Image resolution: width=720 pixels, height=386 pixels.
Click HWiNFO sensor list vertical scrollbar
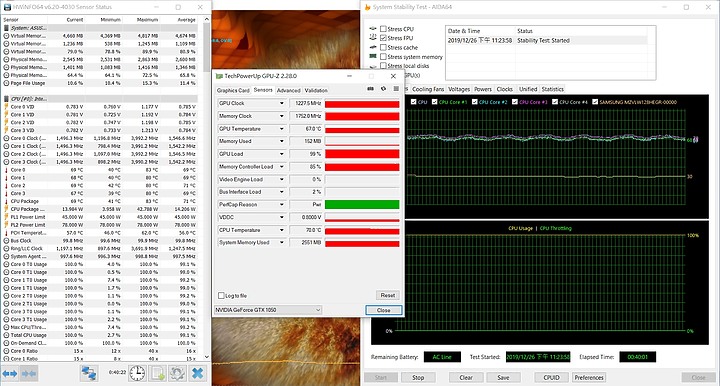point(206,189)
